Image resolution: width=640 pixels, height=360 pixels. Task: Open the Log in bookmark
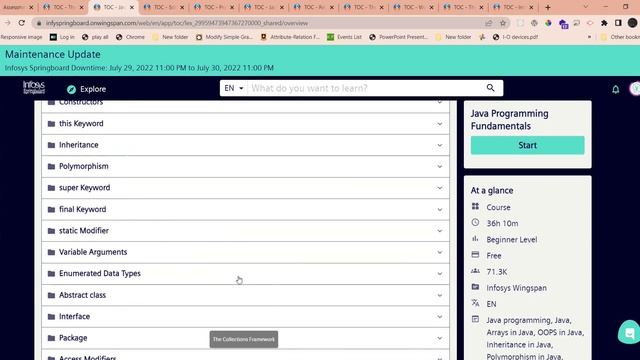click(62, 37)
